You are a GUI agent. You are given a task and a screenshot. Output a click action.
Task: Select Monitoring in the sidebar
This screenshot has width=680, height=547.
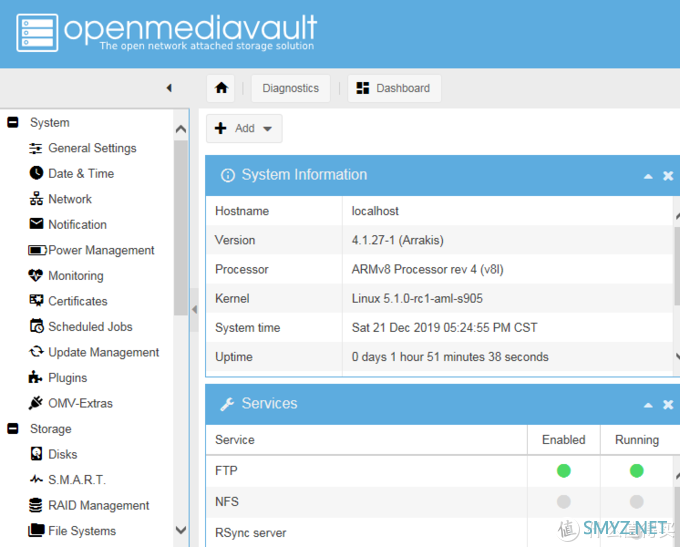coord(76,276)
